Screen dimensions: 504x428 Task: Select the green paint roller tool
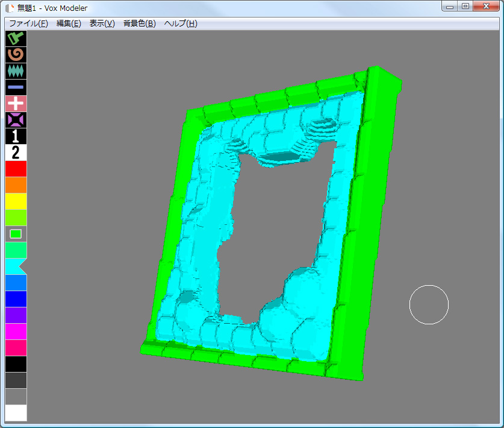coord(16,39)
